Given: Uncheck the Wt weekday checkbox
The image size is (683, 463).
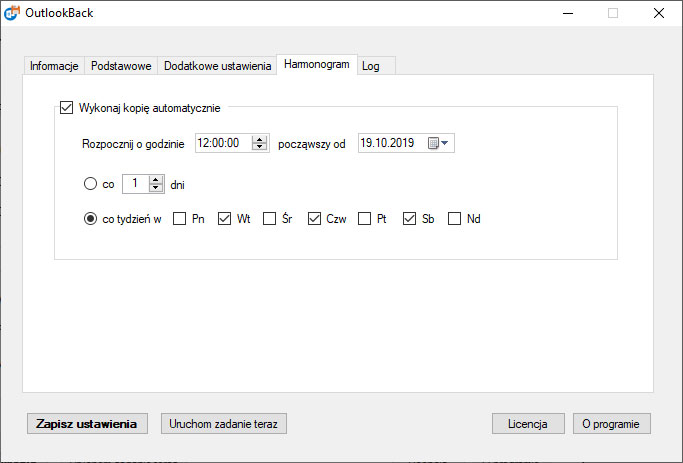Looking at the screenshot, I should [224, 218].
